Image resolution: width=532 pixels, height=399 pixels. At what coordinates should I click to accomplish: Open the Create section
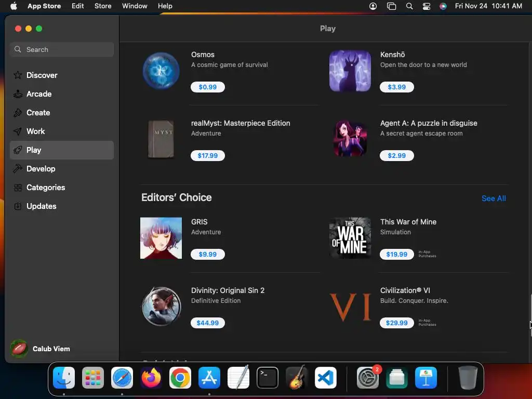(62, 113)
